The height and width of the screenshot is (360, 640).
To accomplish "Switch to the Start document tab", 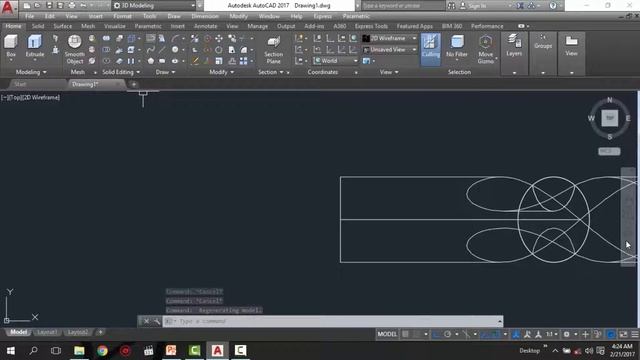I will coord(20,84).
